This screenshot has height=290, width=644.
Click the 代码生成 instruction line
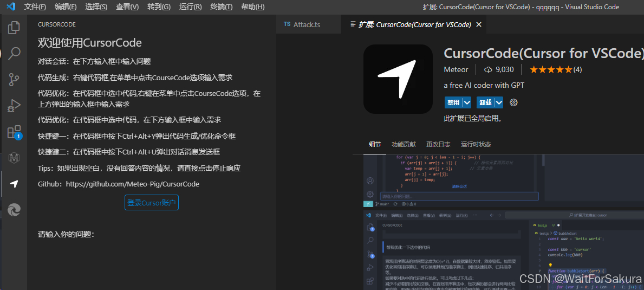pos(135,78)
